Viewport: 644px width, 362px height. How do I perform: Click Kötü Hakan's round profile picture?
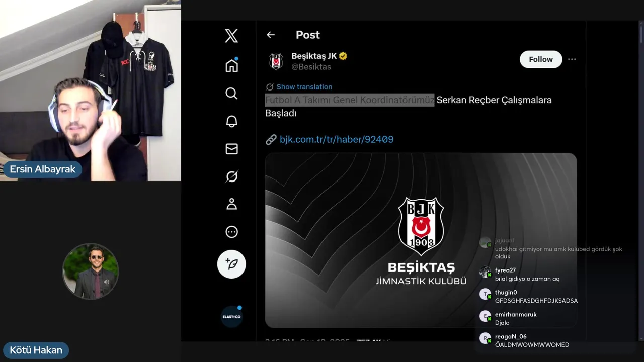[x=91, y=271]
